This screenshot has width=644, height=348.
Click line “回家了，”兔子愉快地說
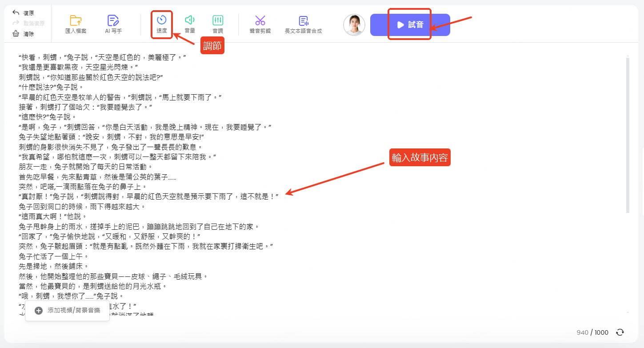pos(110,236)
